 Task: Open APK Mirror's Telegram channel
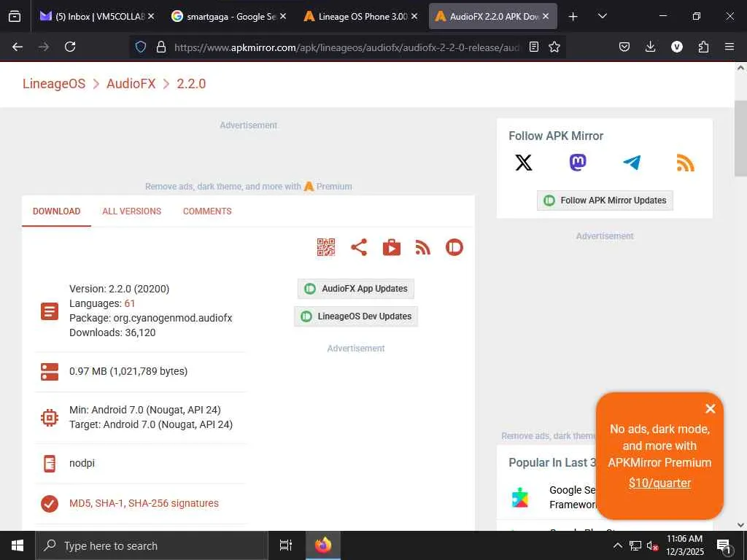point(632,163)
